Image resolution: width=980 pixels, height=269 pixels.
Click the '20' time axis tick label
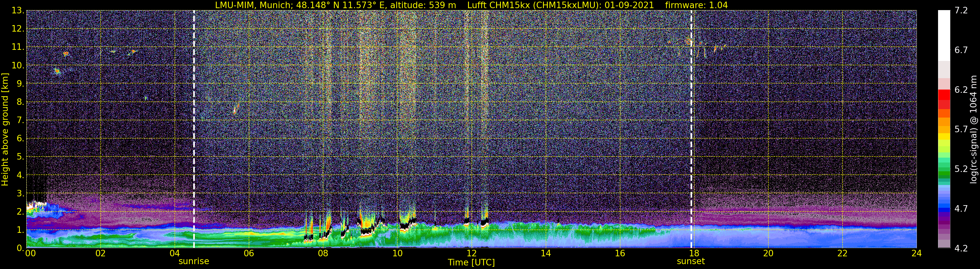768,253
